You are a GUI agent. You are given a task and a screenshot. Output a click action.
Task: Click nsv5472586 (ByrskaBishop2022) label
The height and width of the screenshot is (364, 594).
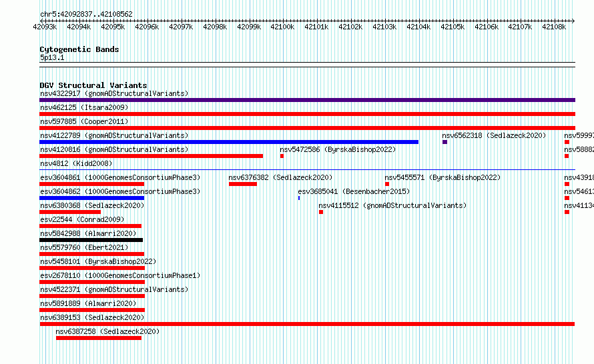(x=338, y=149)
